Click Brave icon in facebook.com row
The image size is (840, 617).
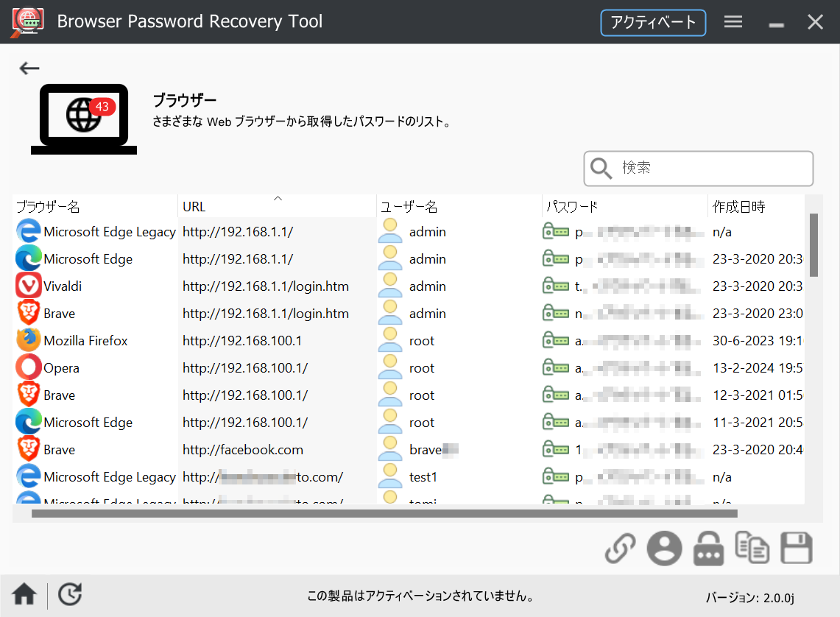click(x=29, y=449)
